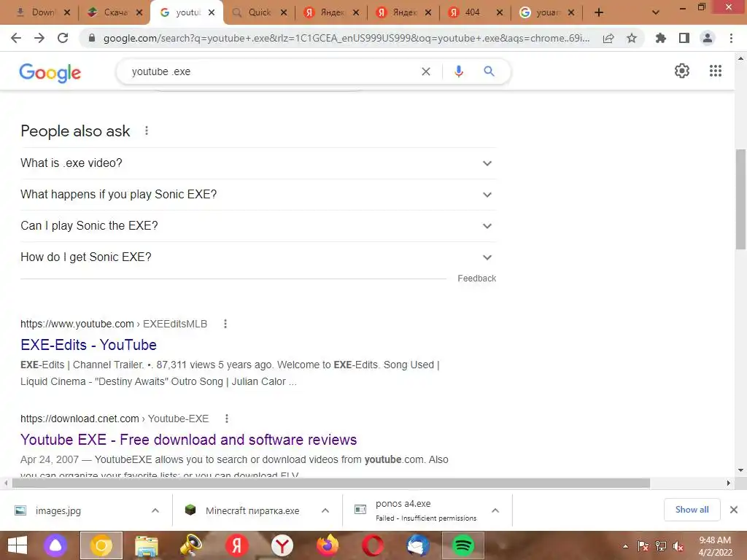Click the Feedback link

tap(477, 278)
